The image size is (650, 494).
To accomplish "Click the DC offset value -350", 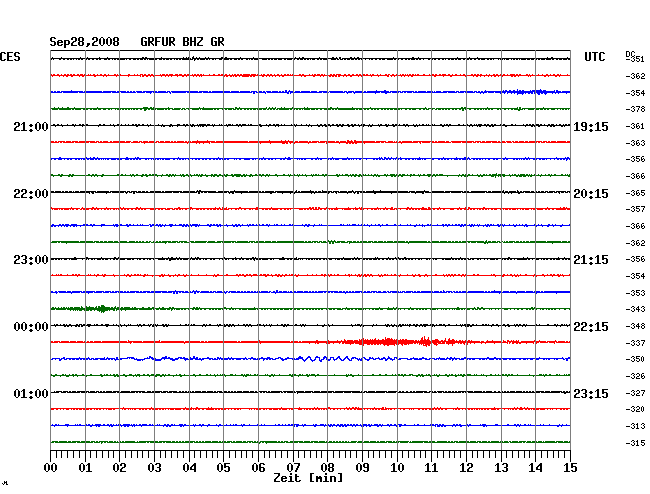I will 635,359.
